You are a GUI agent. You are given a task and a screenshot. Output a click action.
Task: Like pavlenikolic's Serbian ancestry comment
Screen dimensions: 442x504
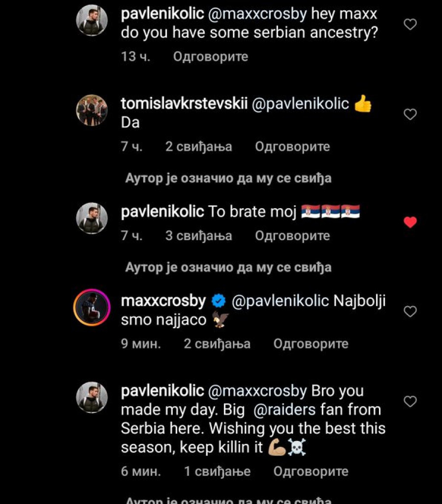410,24
